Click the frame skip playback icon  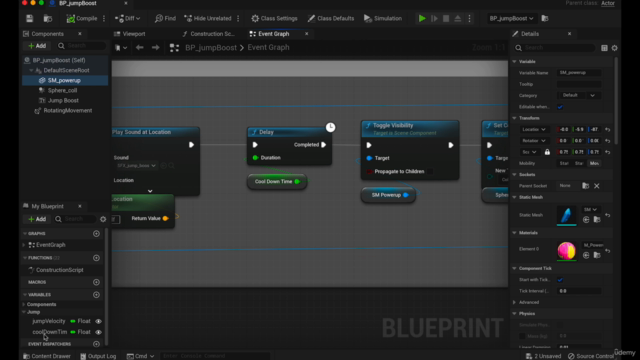click(x=434, y=18)
